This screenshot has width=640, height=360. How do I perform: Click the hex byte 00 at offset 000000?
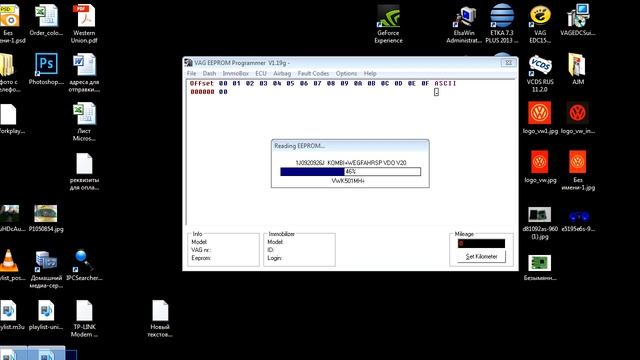(x=223, y=92)
